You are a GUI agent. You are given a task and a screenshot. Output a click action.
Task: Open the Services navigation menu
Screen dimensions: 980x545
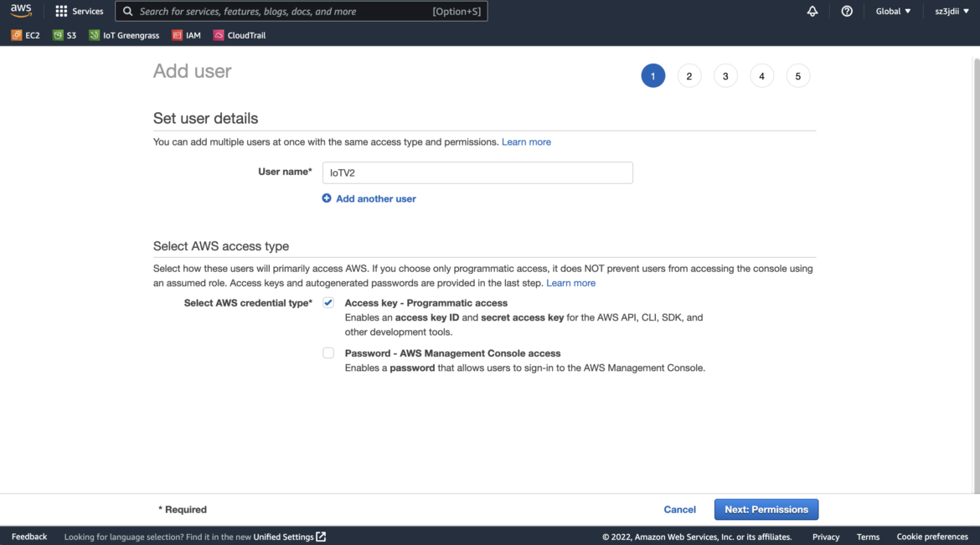tap(80, 11)
